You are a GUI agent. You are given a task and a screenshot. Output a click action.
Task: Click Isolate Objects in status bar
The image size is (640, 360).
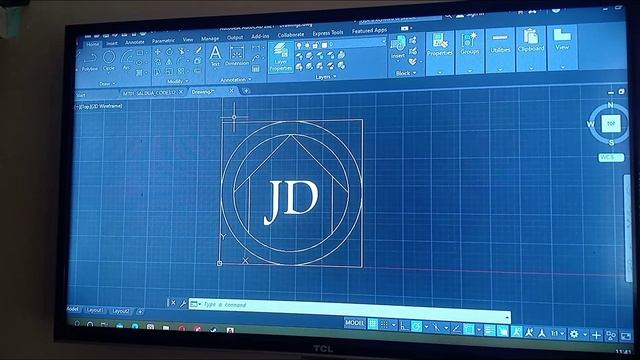(611, 336)
